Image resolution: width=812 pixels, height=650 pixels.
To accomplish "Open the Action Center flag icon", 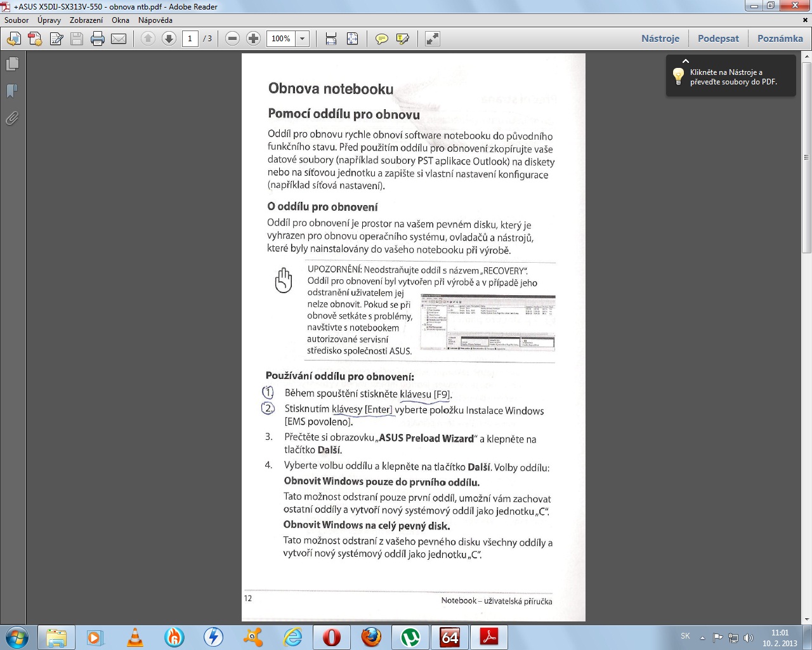I will [x=718, y=637].
